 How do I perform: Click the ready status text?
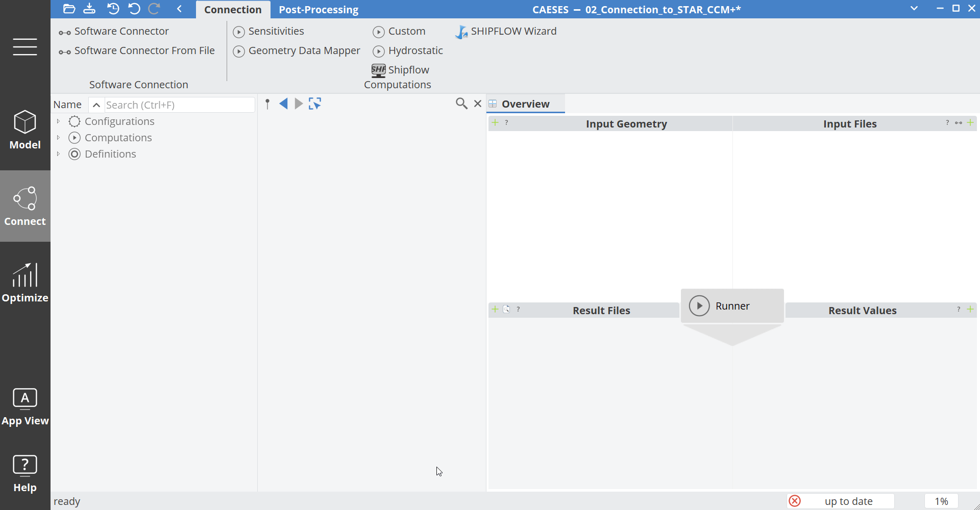coord(67,501)
